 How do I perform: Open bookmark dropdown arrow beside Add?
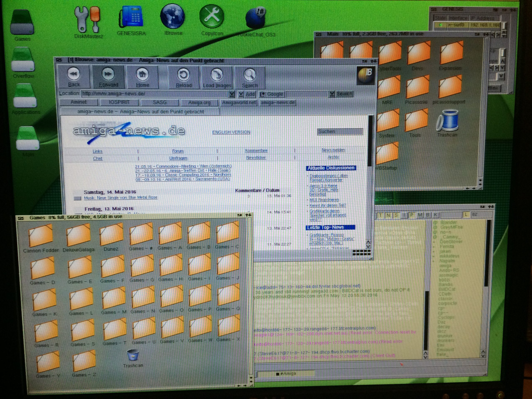click(241, 94)
